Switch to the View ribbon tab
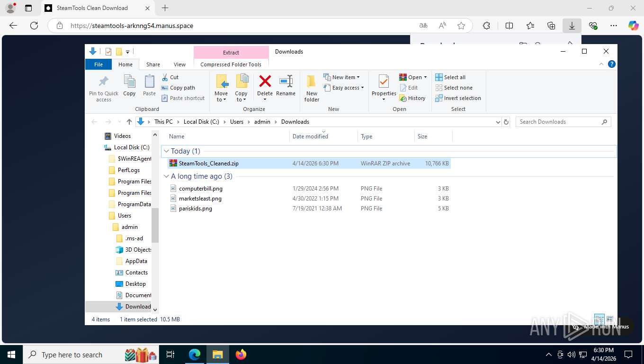This screenshot has height=364, width=644. point(179,64)
